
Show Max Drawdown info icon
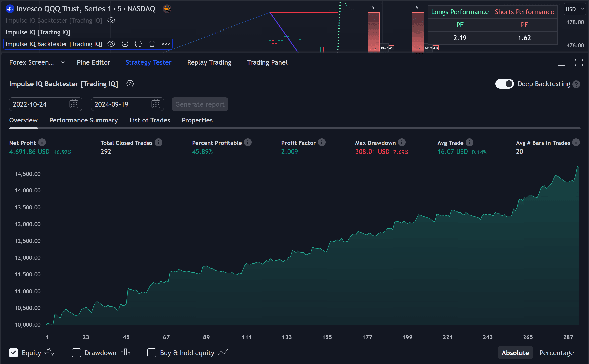coord(402,142)
